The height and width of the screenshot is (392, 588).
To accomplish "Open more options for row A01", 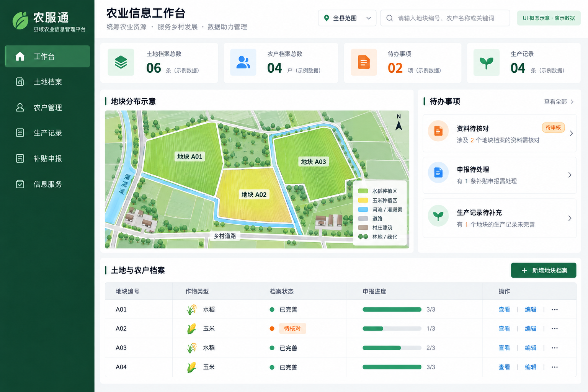I will 555,309.
